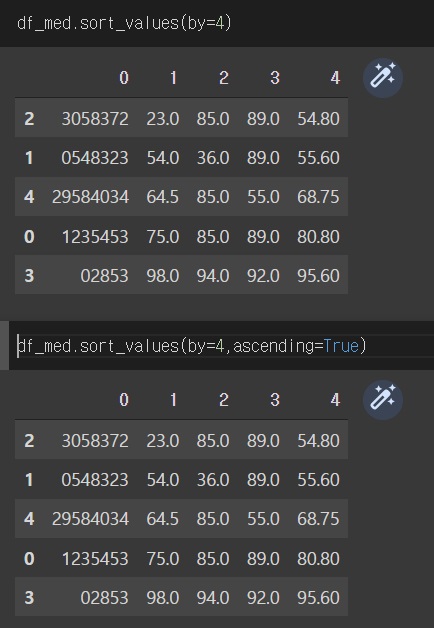The width and height of the screenshot is (434, 628).
Task: Select column header 3 in lower table
Action: tap(274, 400)
